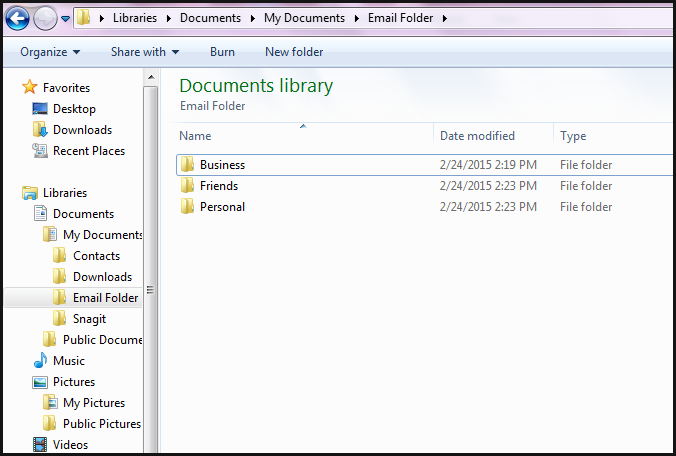
Task: Open the recent pages dropdown arrow
Action: [x=66, y=19]
